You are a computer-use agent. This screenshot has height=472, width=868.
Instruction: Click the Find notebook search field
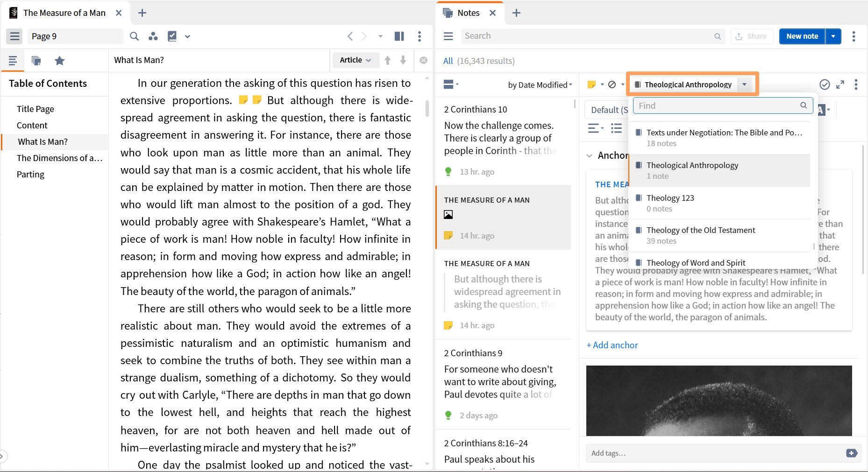(x=723, y=106)
